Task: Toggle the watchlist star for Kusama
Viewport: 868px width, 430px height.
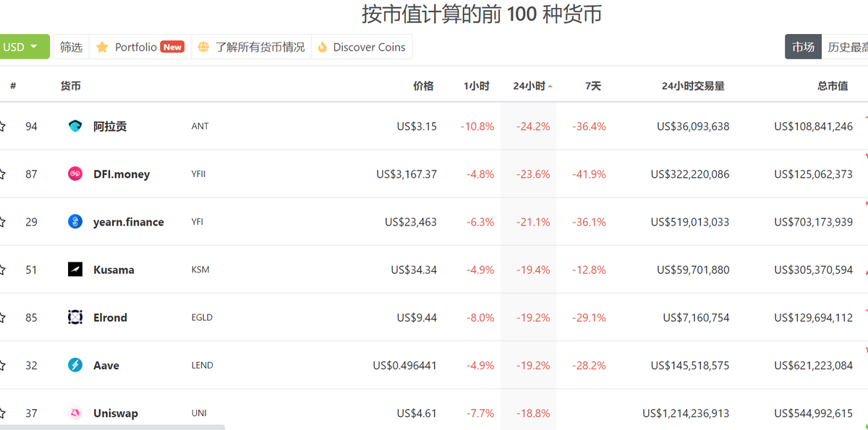Action: point(2,269)
